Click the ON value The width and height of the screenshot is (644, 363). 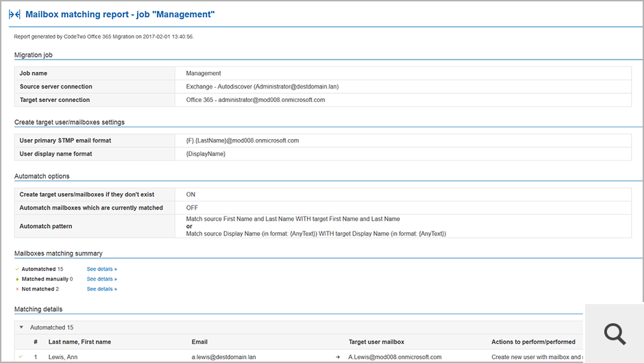[190, 195]
